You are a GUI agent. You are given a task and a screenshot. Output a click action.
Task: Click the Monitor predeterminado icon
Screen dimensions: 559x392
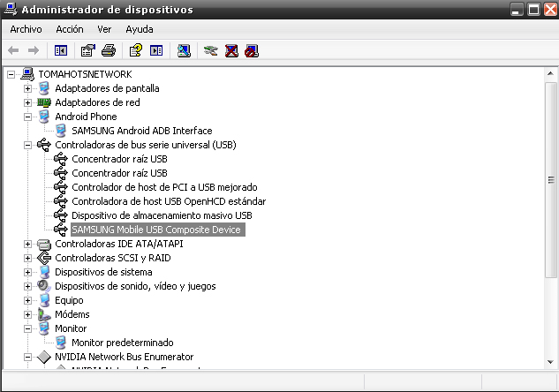[61, 343]
